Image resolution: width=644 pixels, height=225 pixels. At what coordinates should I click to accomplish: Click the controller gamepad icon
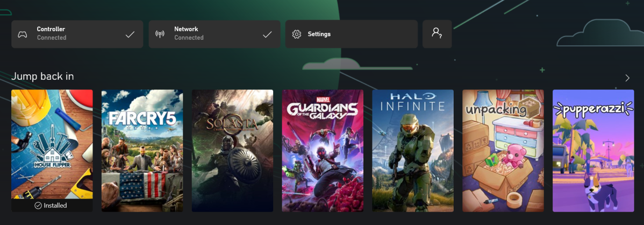point(23,34)
